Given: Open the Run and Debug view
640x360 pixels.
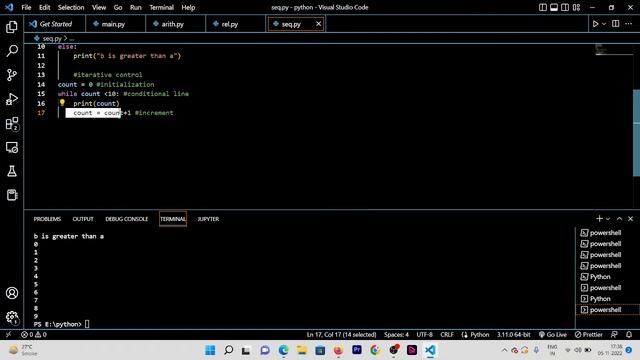Looking at the screenshot, I should [12, 99].
